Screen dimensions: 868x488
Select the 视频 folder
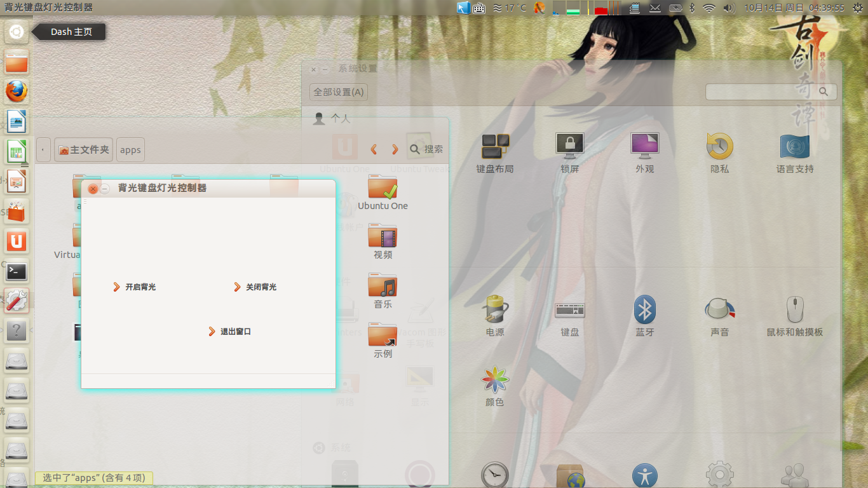point(383,241)
